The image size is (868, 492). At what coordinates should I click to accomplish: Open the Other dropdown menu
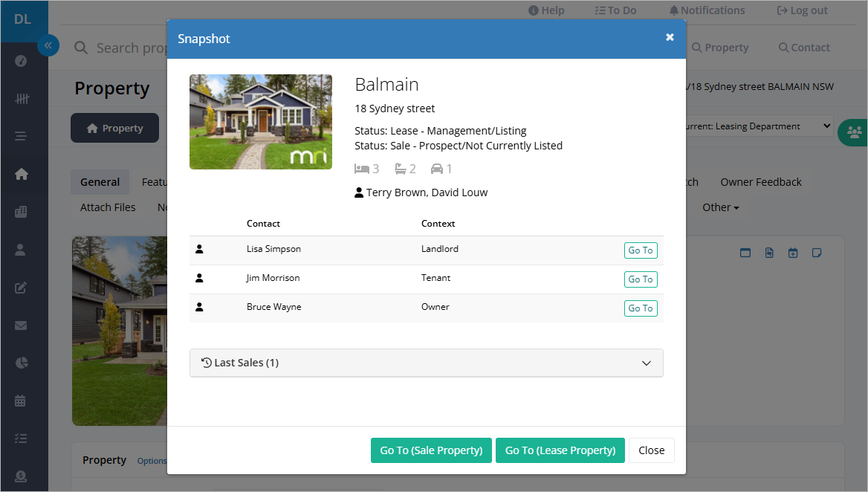[720, 207]
